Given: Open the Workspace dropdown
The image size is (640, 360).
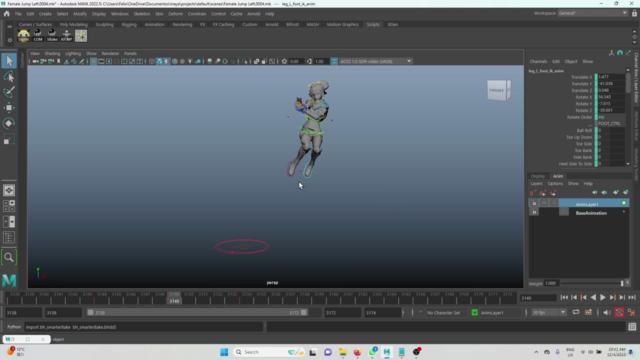Looking at the screenshot, I should [593, 13].
